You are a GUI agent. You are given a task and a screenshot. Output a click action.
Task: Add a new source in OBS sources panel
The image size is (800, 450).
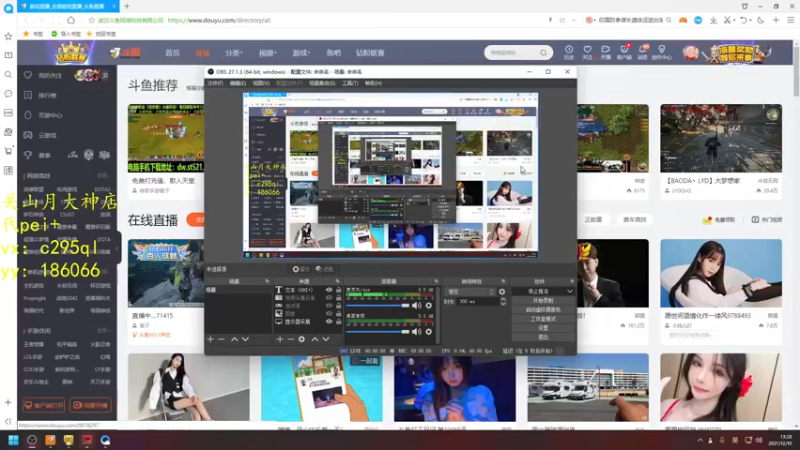pyautogui.click(x=280, y=339)
